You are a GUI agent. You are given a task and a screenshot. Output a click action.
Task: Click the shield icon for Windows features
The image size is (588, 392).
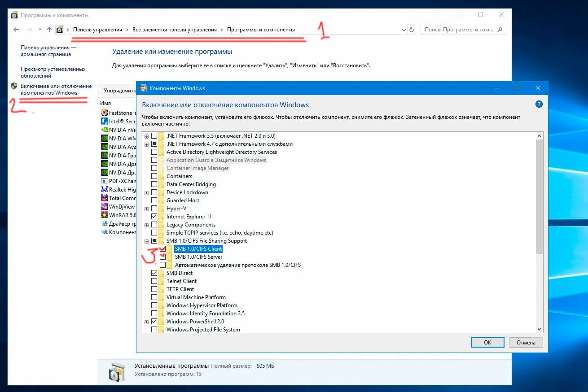14,86
